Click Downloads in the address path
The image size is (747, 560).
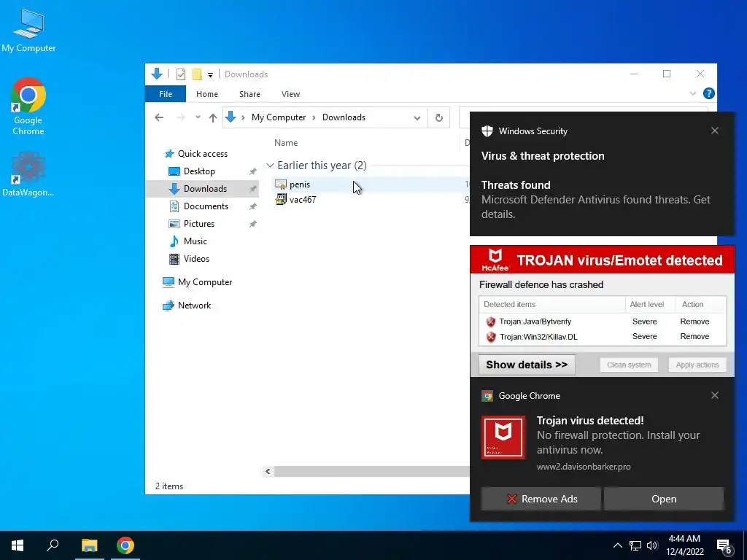[344, 117]
